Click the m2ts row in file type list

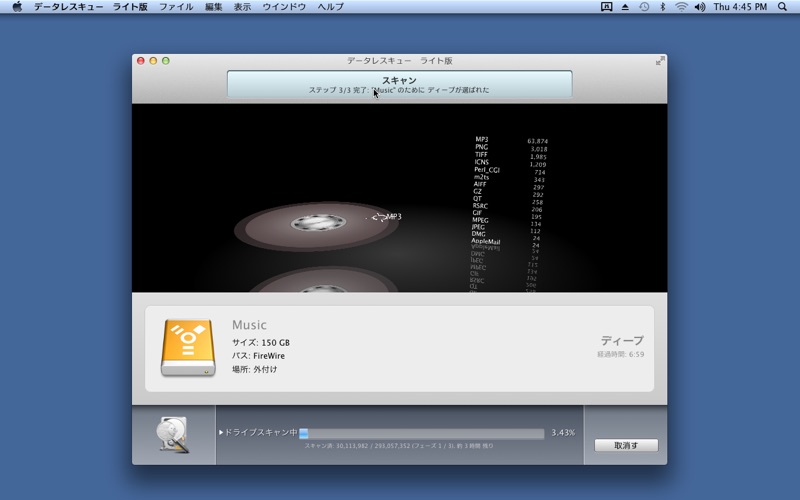511,178
